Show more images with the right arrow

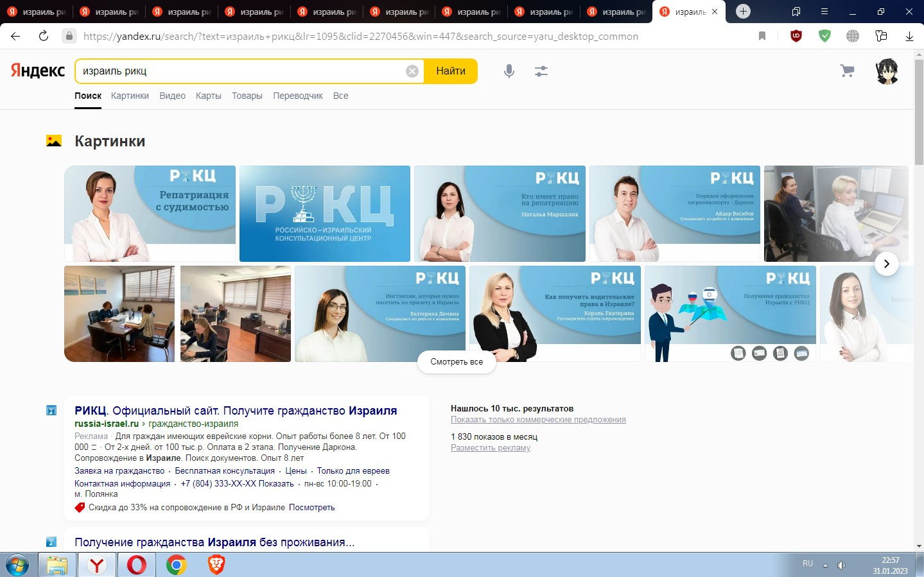887,264
